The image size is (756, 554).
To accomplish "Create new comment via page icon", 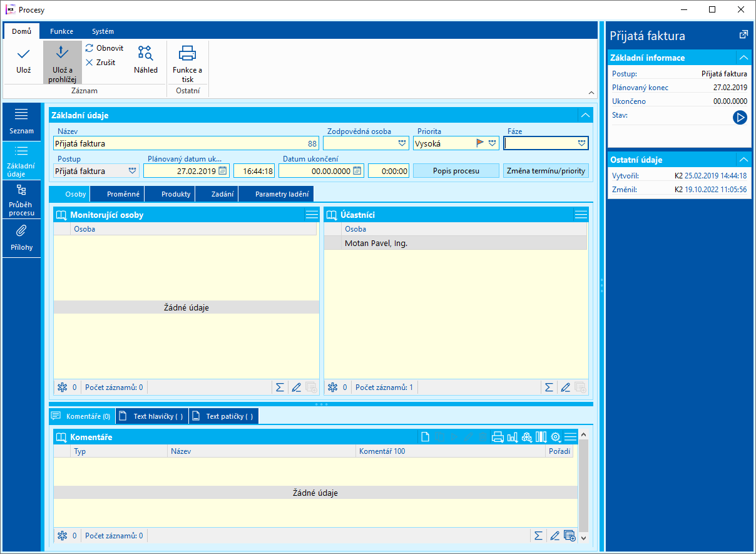I will tap(425, 437).
